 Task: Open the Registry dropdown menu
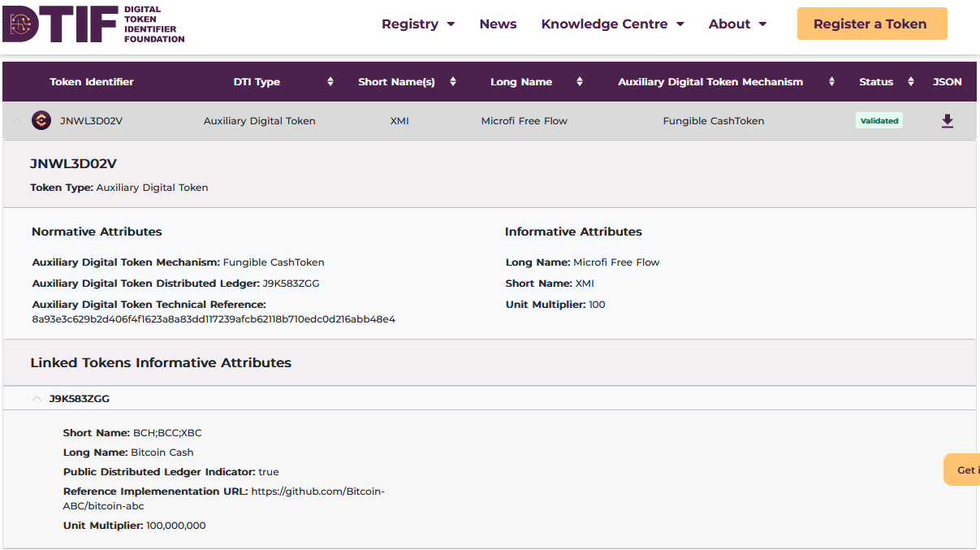click(x=418, y=24)
